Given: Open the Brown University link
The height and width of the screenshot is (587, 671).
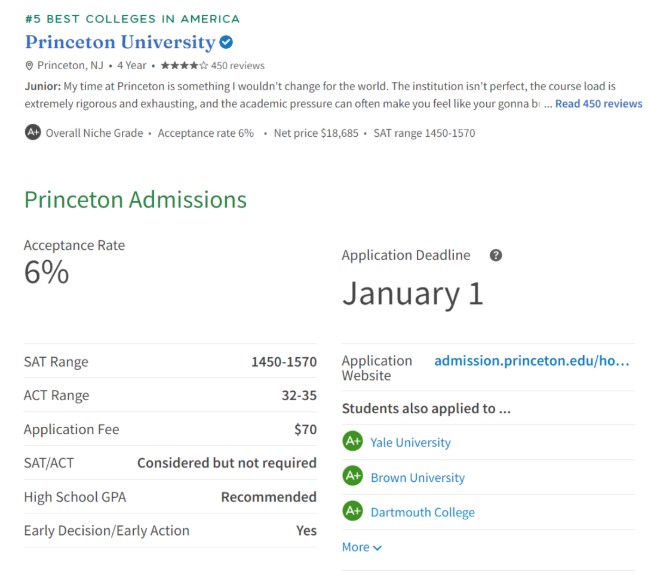Looking at the screenshot, I should coord(418,477).
